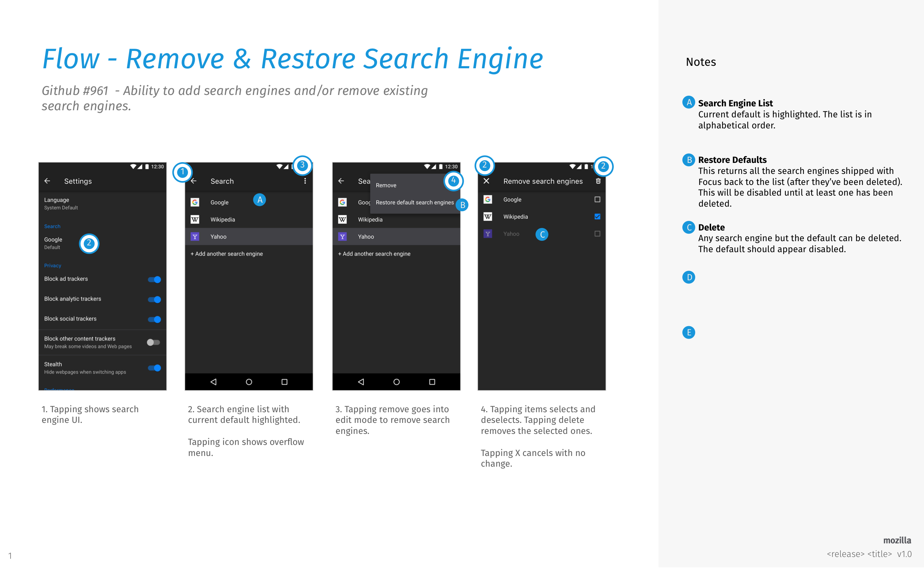This screenshot has height=568, width=924.
Task: Toggle Block ad trackers switch
Action: click(154, 280)
